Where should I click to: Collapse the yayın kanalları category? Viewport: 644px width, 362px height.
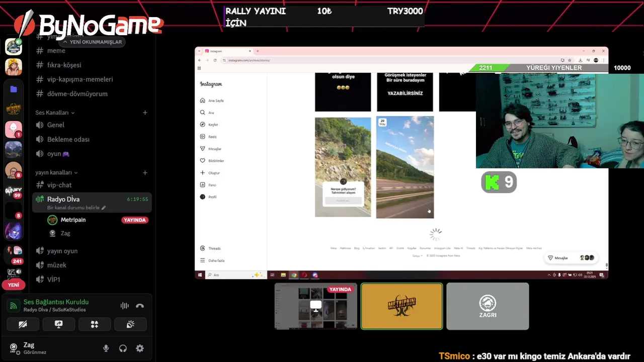click(x=56, y=172)
